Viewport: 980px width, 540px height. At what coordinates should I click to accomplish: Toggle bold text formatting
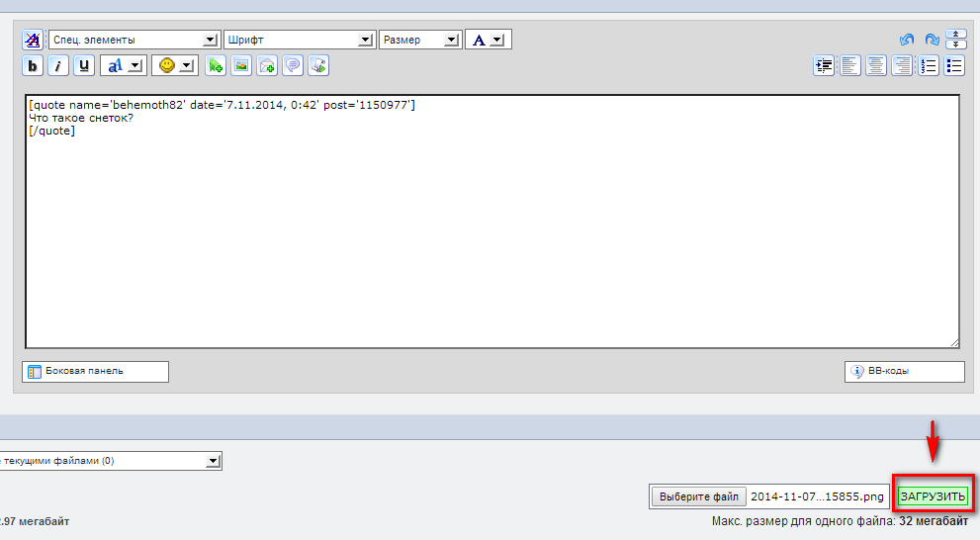(x=33, y=66)
